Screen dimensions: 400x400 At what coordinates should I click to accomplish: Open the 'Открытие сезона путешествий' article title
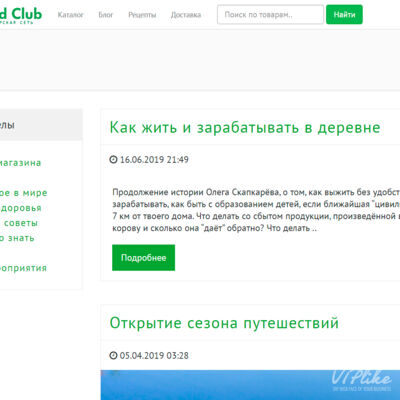(224, 323)
